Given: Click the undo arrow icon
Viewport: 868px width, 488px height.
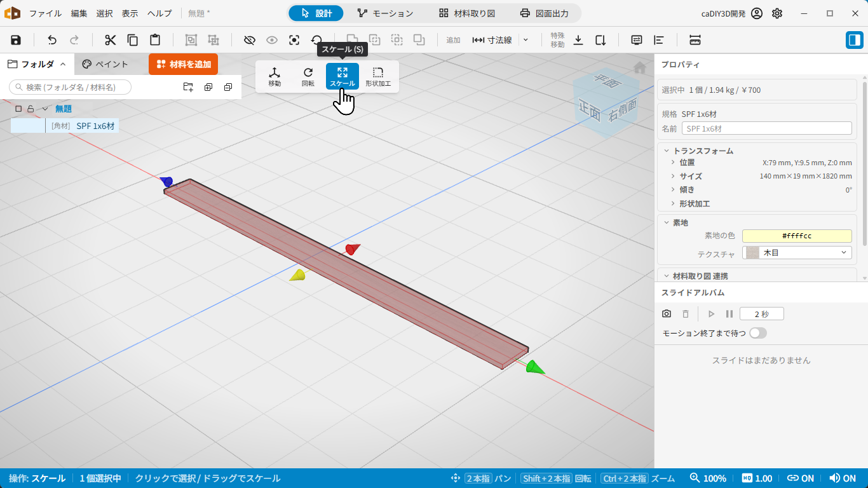Looking at the screenshot, I should click(x=52, y=40).
